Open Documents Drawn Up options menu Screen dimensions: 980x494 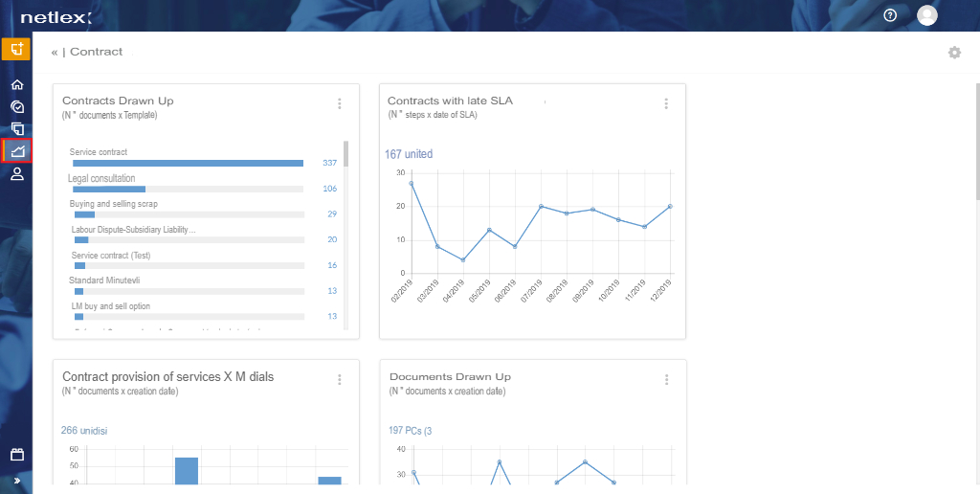tap(667, 379)
